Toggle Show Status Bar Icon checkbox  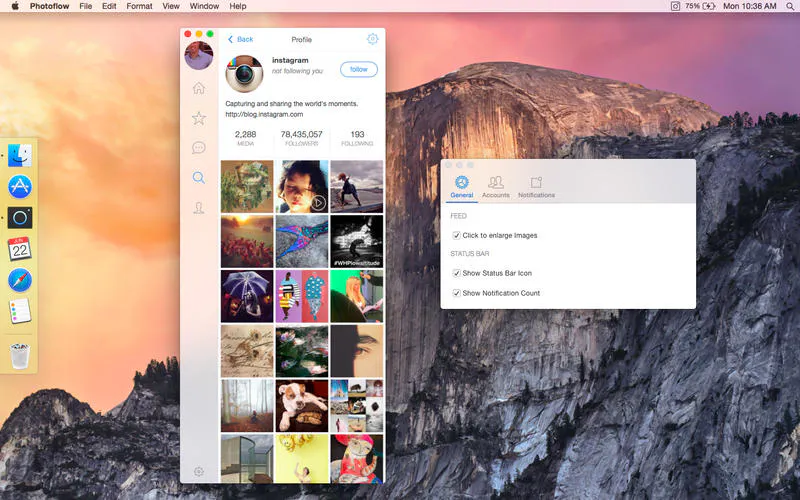[x=456, y=273]
